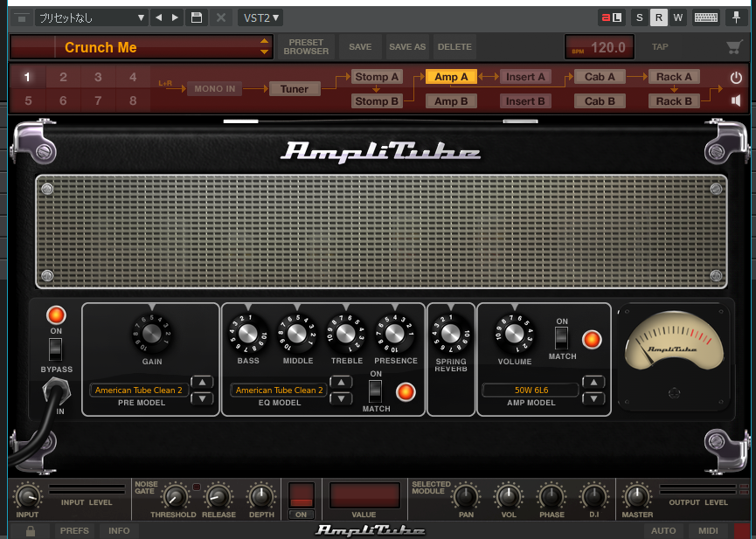Select the Stomp A module
The height and width of the screenshot is (539, 756).
[x=377, y=77]
